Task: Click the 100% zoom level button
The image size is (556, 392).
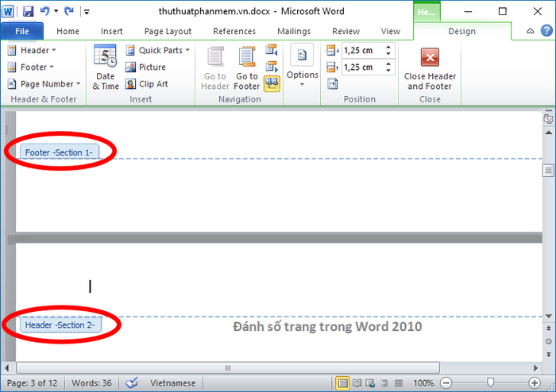Action: click(423, 383)
